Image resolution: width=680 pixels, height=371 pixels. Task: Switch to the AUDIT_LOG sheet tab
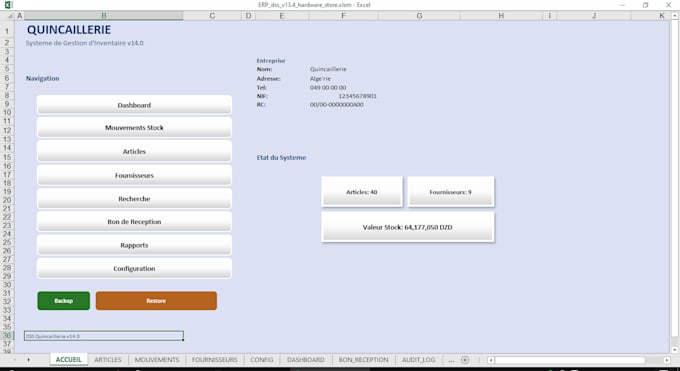point(418,360)
